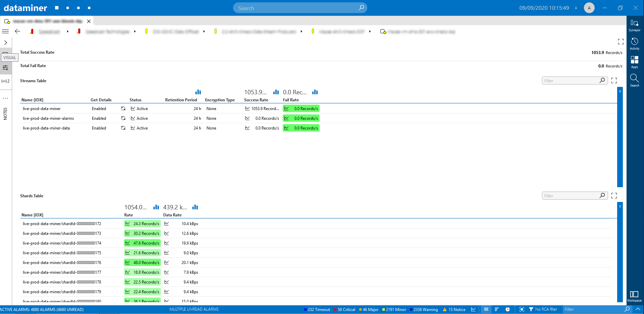The height and width of the screenshot is (314, 644).
Task: Switch alarm console to pie chart view
Action: pos(508,309)
